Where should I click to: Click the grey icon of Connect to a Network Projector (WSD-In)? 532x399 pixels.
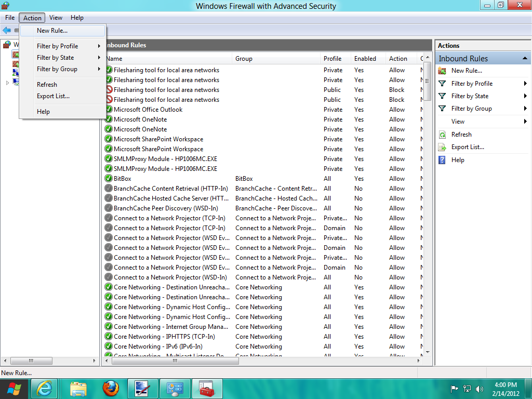pos(109,277)
